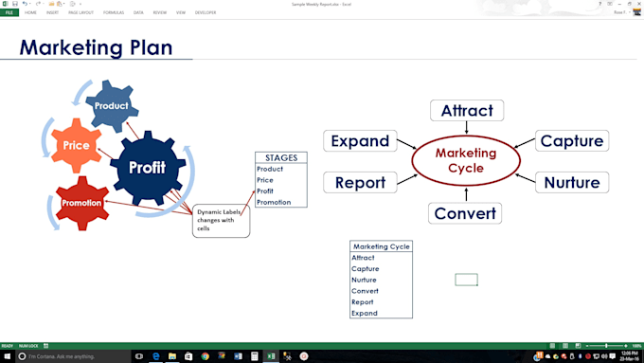The image size is (644, 363).
Task: Select the dark blue Profit gear
Action: click(x=148, y=168)
